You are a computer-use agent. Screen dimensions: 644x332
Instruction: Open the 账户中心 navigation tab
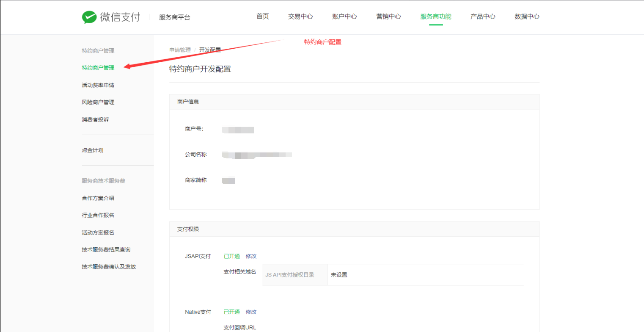[344, 17]
